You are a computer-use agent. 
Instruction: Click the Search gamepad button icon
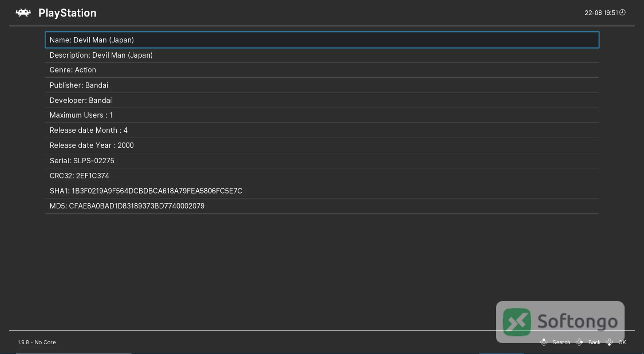pyautogui.click(x=544, y=342)
